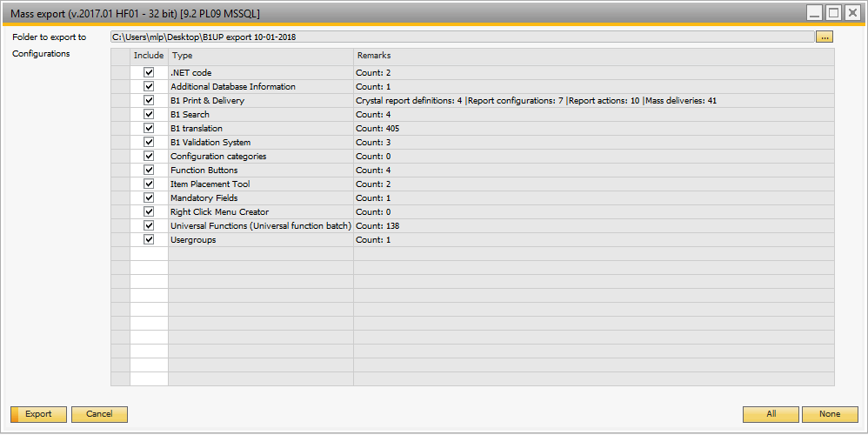The height and width of the screenshot is (435, 868).
Task: Click 'Count: 3' remark for B1 Validation
Action: pos(594,142)
